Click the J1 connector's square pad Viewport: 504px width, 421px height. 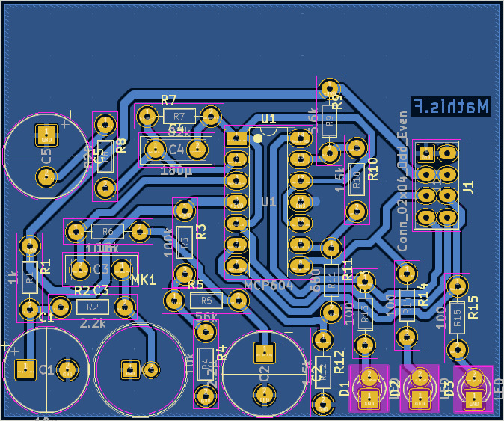click(425, 153)
